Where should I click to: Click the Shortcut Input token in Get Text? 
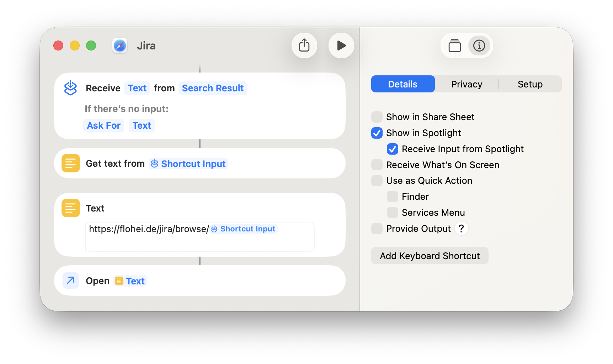[188, 164]
